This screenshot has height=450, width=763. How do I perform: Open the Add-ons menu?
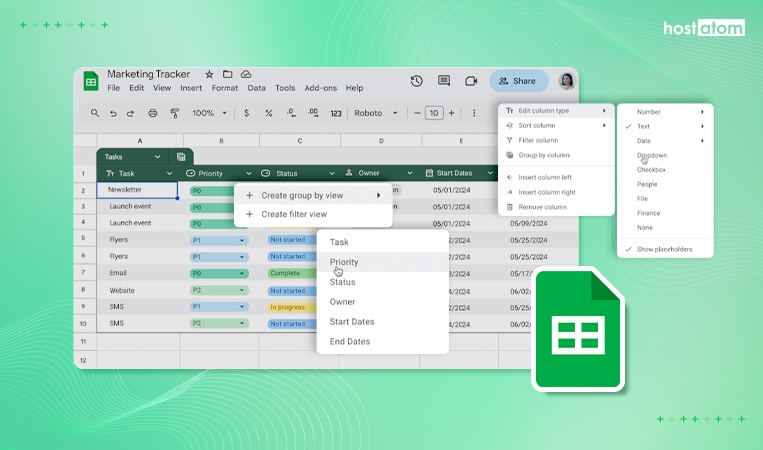pos(321,88)
